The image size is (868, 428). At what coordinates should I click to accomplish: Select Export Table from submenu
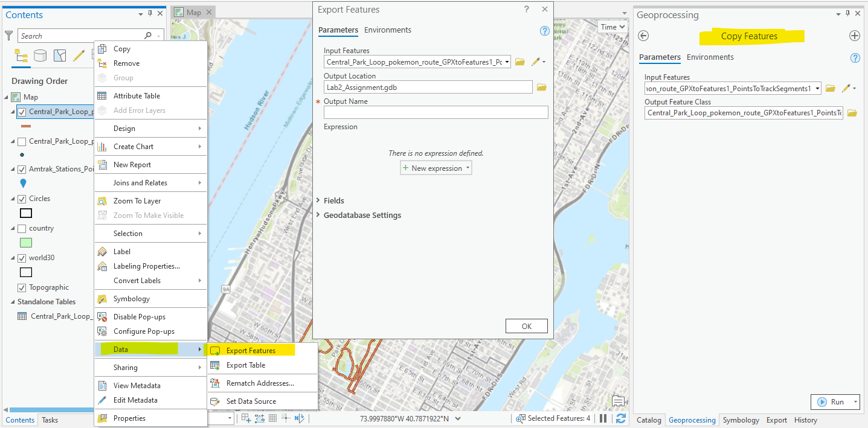[245, 365]
